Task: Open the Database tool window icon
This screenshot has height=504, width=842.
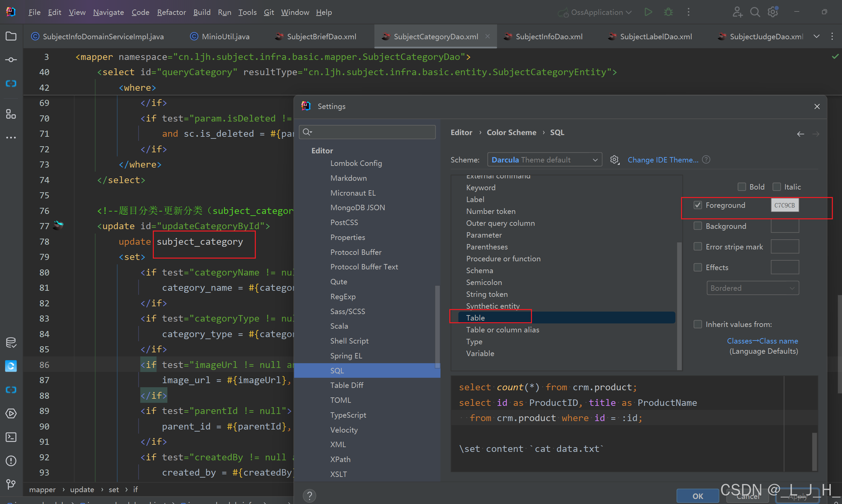Action: click(x=11, y=342)
